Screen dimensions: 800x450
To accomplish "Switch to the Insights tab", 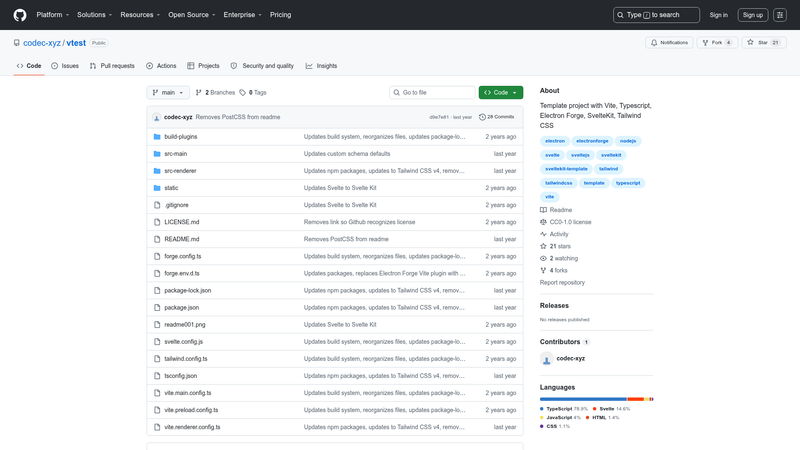I will [x=321, y=66].
